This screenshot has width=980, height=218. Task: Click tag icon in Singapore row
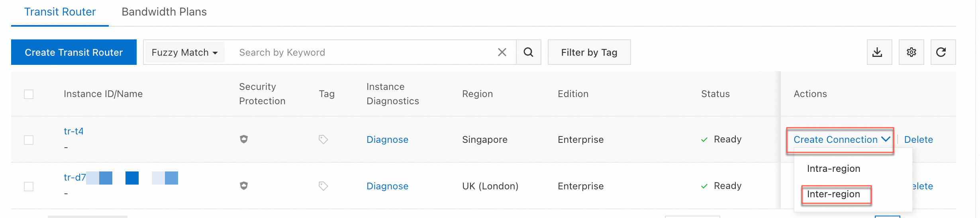coord(323,139)
